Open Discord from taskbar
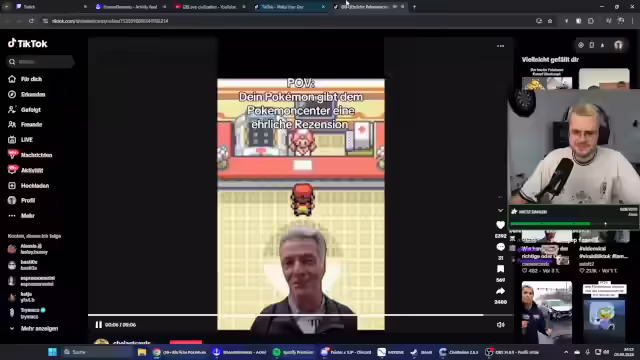Screen dimensions: 640x360 pos(346,352)
